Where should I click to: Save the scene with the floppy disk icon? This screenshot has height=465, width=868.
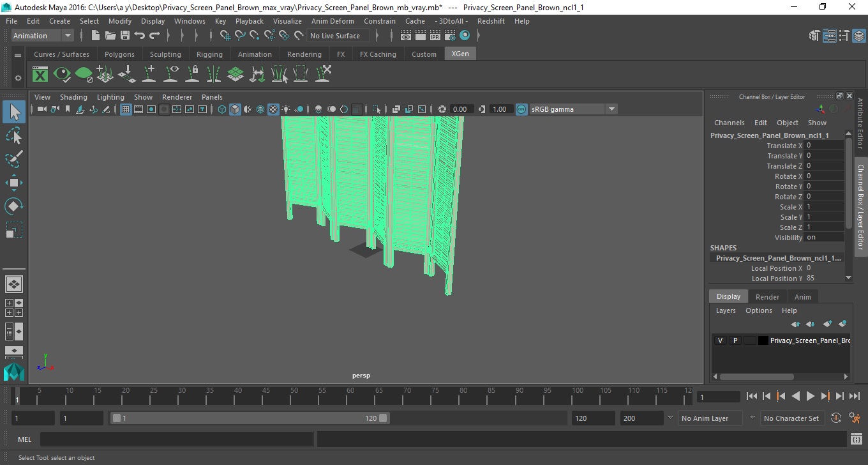point(125,36)
